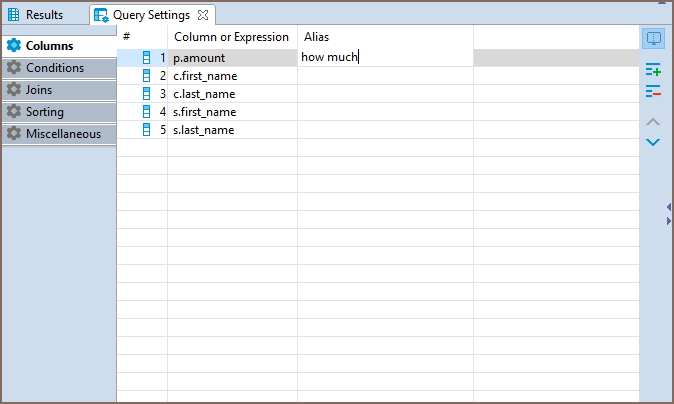Open the Conditions section

[x=59, y=68]
